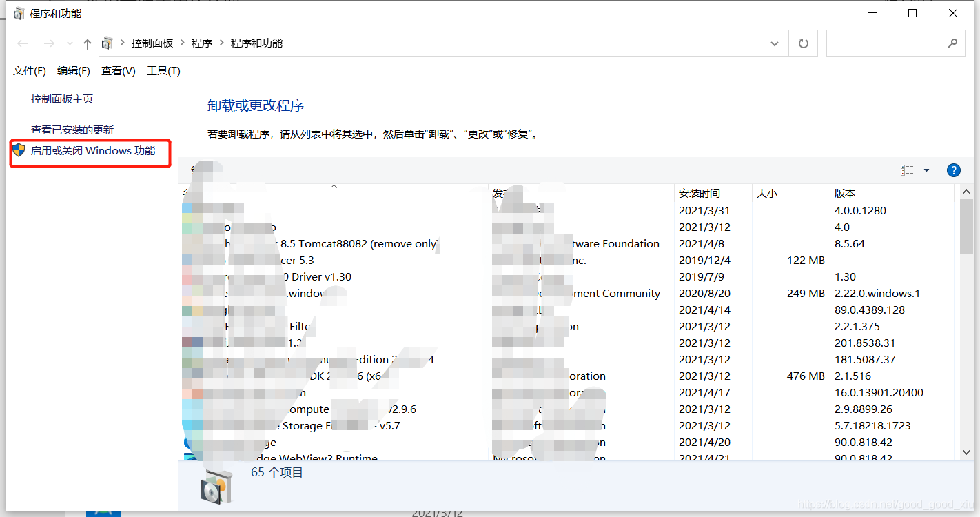Screen dimensions: 980x517
Task: Select version 201.8538.31 cell
Action: tap(864, 343)
